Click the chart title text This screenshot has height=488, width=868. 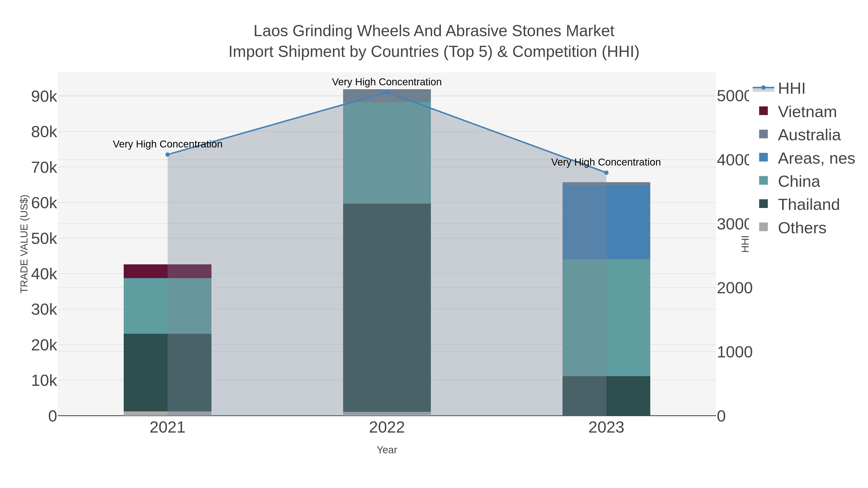click(434, 41)
